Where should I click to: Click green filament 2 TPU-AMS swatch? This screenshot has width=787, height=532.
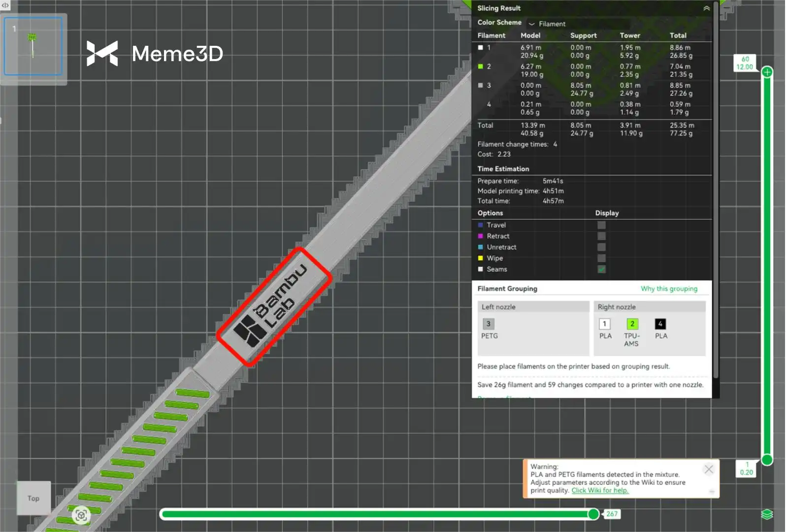click(632, 324)
